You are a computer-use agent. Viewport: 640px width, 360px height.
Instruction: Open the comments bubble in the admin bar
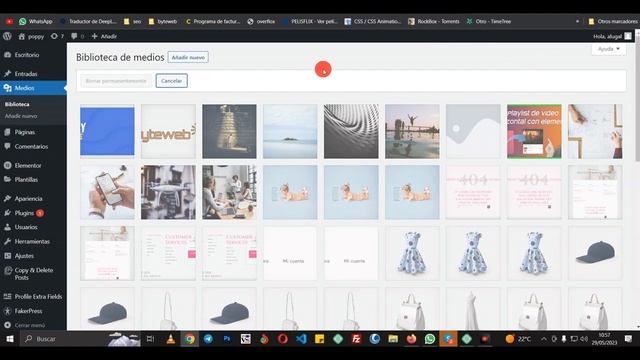click(x=77, y=36)
